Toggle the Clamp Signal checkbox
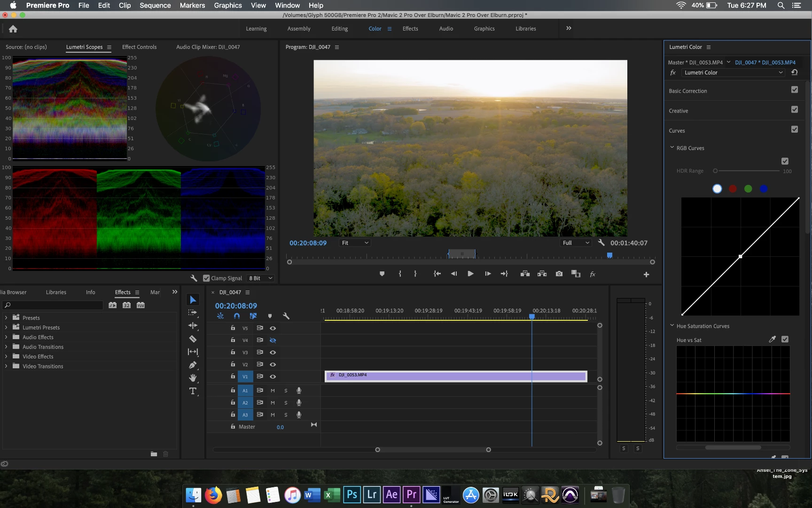This screenshot has width=812, height=508. [206, 278]
